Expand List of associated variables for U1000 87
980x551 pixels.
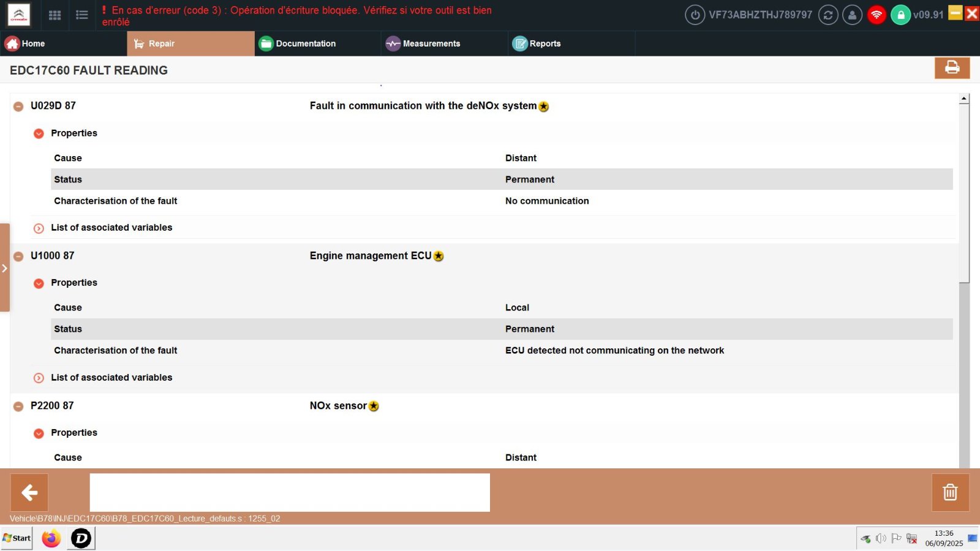click(x=39, y=378)
